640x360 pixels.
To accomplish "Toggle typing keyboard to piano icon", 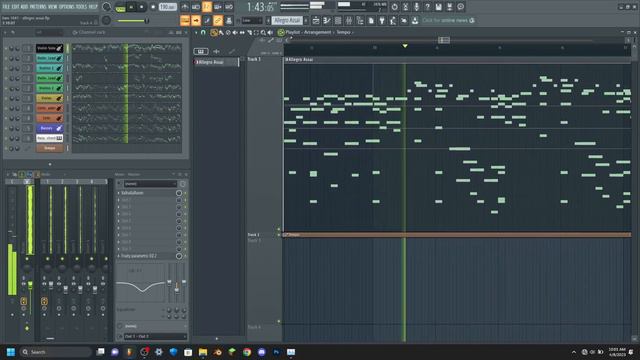I will click(185, 20).
